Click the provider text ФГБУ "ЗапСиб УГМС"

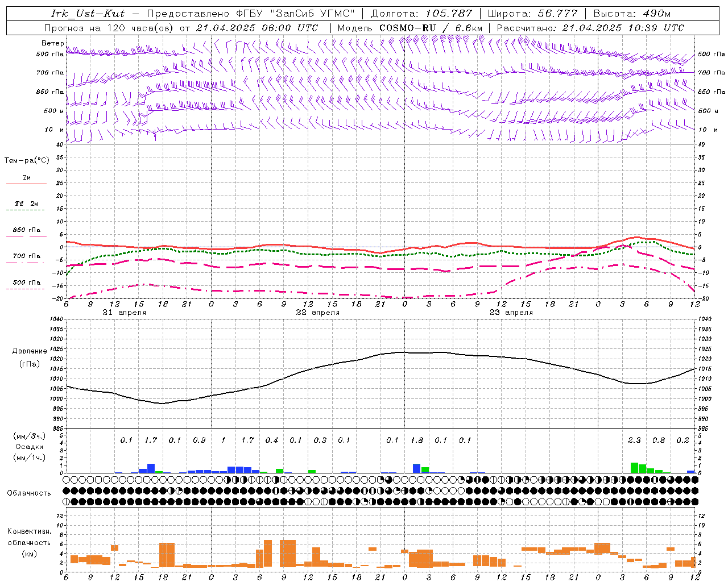tap(295, 14)
